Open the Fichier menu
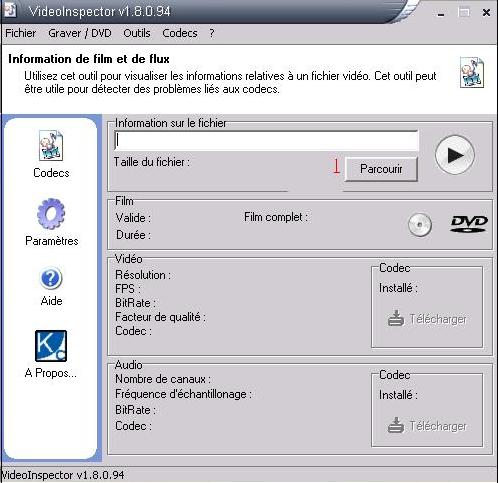This screenshot has width=498, height=483. pyautogui.click(x=21, y=33)
